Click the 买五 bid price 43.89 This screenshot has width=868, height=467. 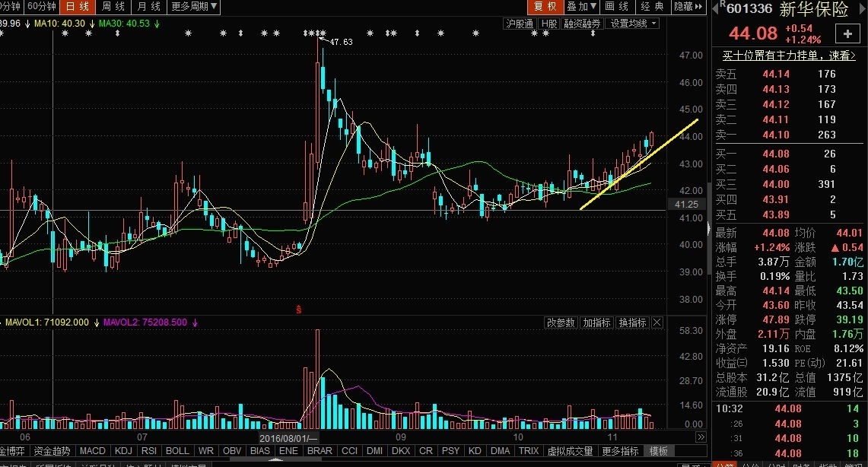pos(776,214)
